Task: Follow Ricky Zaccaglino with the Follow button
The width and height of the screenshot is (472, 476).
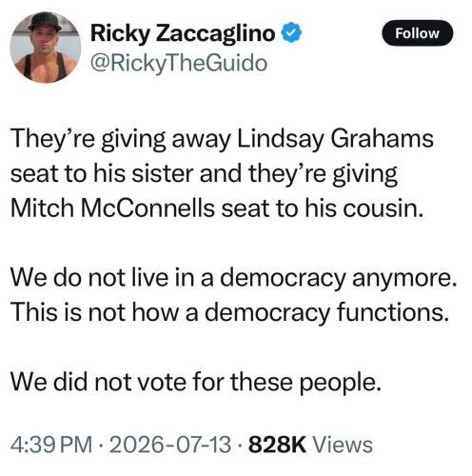Action: pos(417,33)
